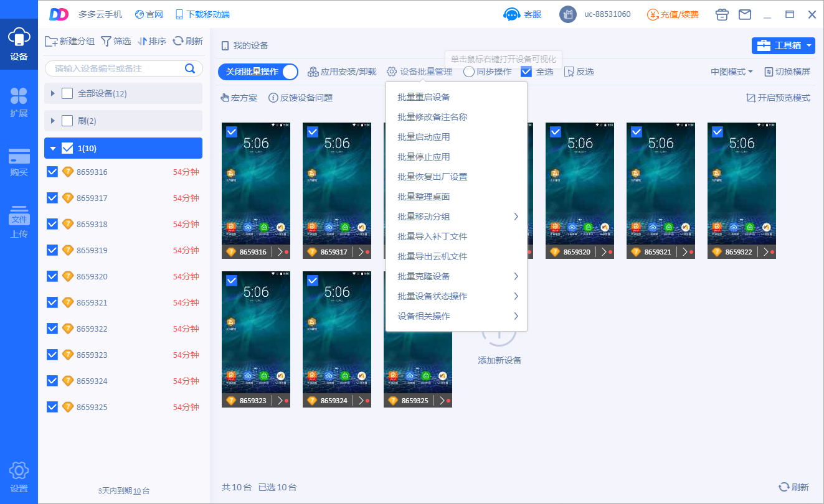Screen dimensions: 824x504
Task: Expand the 批量移动分组 submenu
Action: [457, 217]
